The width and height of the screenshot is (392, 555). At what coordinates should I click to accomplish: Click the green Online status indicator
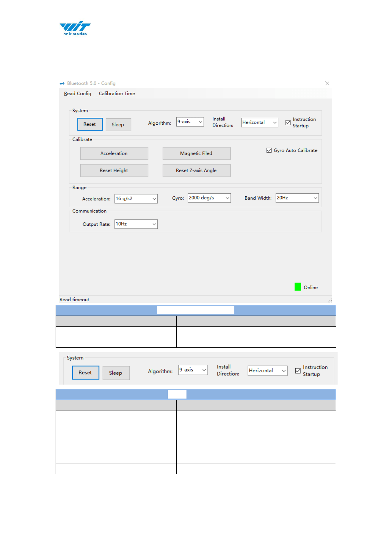point(298,287)
